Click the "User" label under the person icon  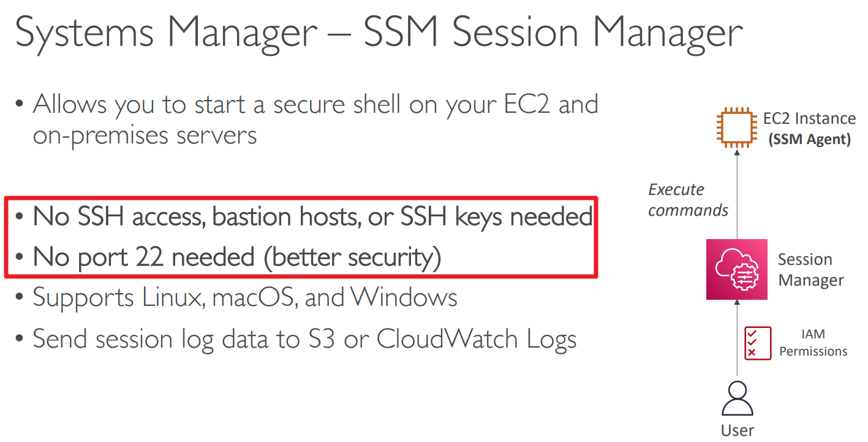[737, 430]
